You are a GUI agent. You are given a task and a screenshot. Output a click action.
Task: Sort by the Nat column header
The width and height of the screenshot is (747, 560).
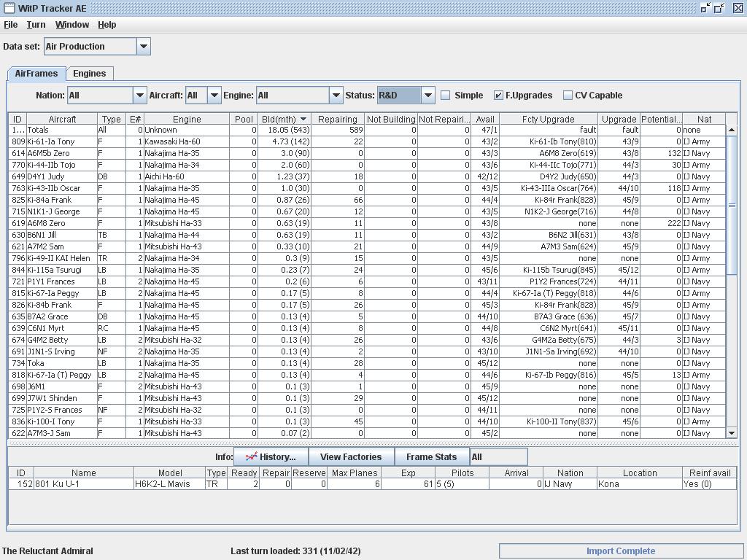[704, 119]
